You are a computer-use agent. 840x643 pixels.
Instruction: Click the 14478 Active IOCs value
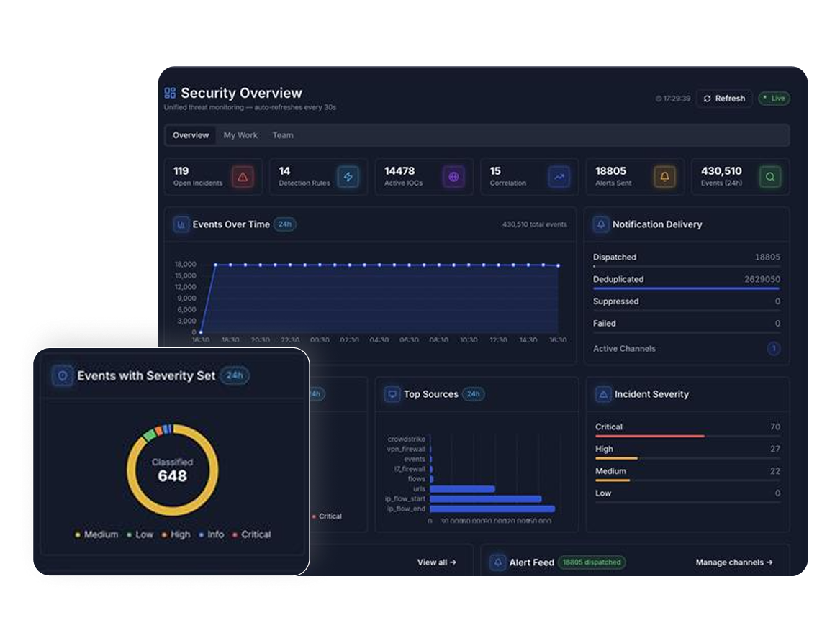[399, 170]
